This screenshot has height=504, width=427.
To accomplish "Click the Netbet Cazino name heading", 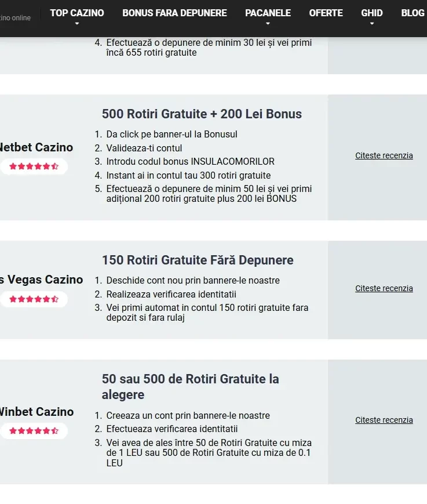I will click(x=37, y=147).
